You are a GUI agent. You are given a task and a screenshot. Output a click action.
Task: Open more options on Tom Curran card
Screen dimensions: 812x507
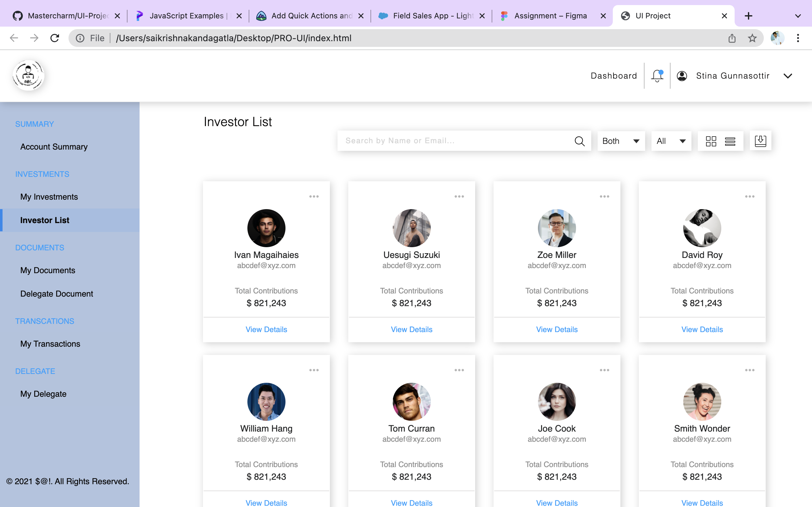[x=459, y=370]
